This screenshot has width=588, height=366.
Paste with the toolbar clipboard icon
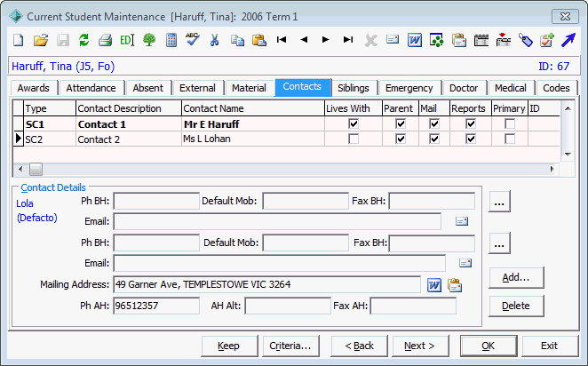click(259, 40)
